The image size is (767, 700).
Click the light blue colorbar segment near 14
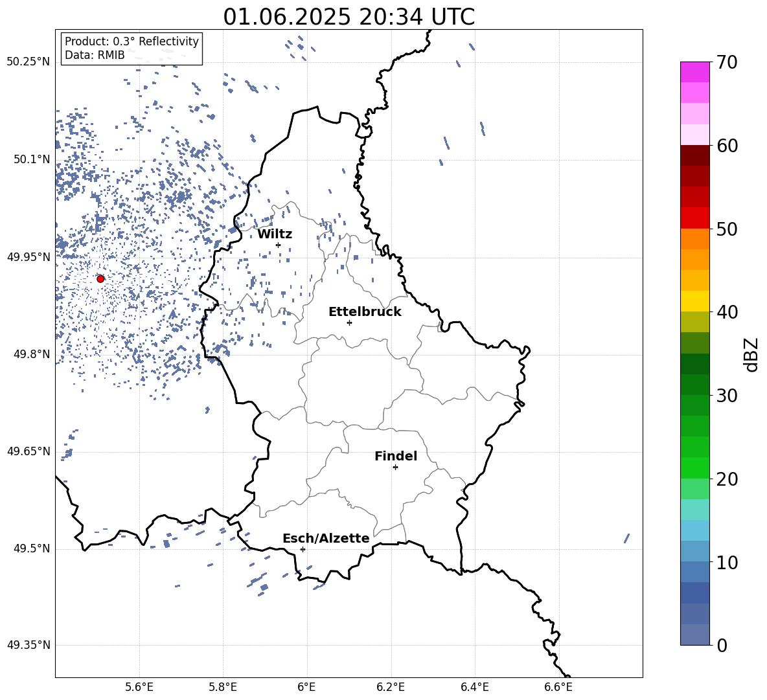click(x=695, y=530)
